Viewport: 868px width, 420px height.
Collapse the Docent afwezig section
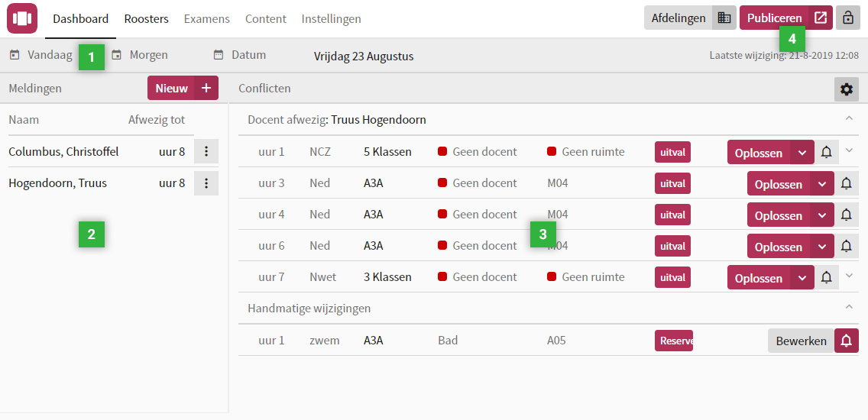tap(848, 118)
